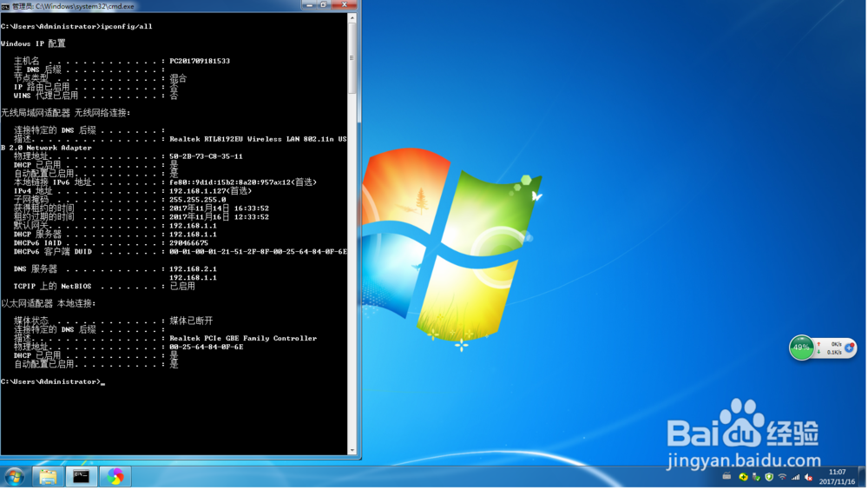Minimize the cmd.exe window
The height and width of the screenshot is (490, 868).
click(x=310, y=4)
